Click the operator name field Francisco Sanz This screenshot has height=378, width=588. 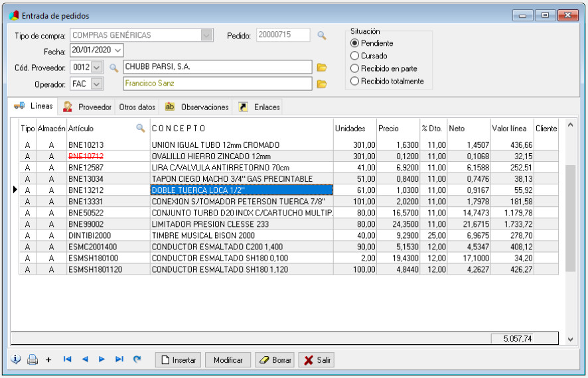tap(218, 84)
